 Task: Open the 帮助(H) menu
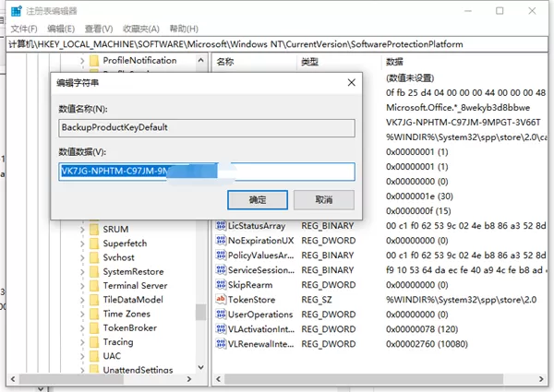[184, 29]
